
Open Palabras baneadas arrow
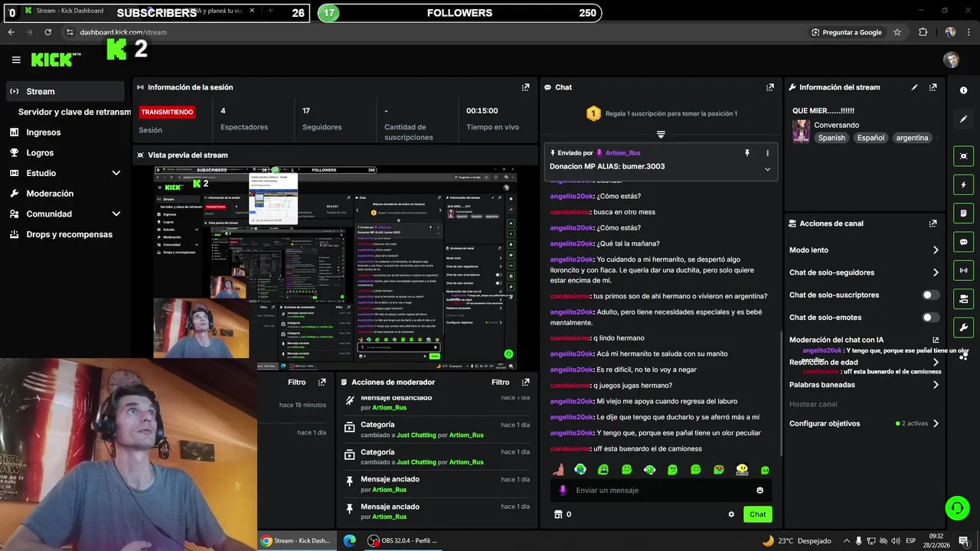click(936, 385)
